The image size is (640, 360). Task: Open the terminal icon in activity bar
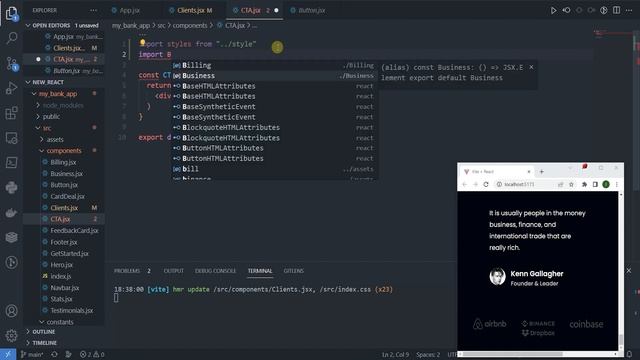pos(11,162)
